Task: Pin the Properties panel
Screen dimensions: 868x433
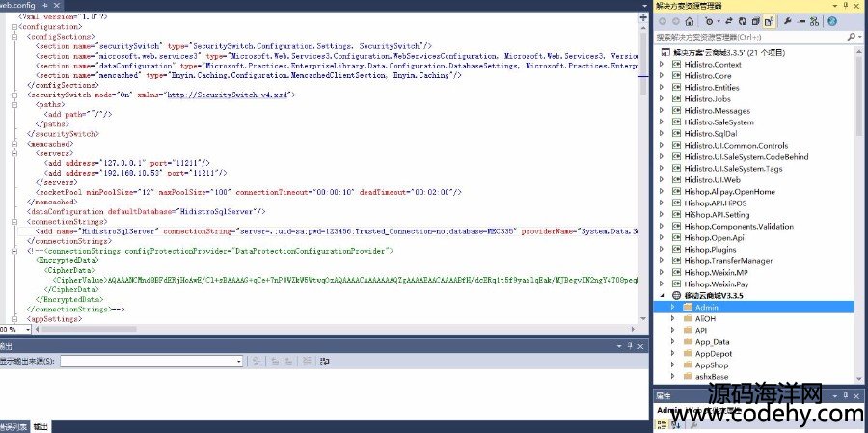Action: (x=846, y=396)
